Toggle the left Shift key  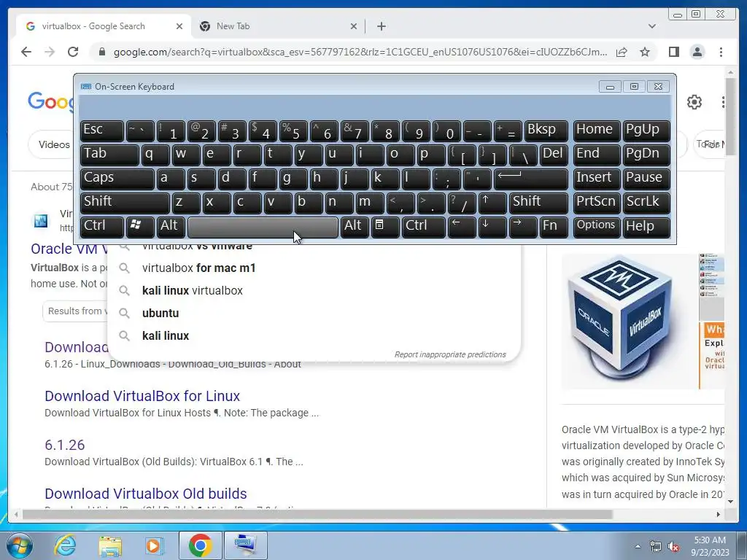point(125,203)
